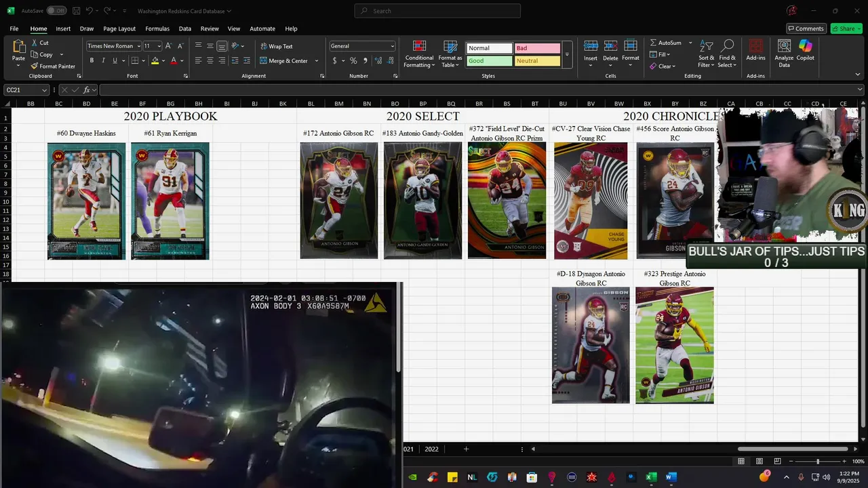868x488 pixels.
Task: Apply Comma Style number format
Action: click(x=366, y=60)
